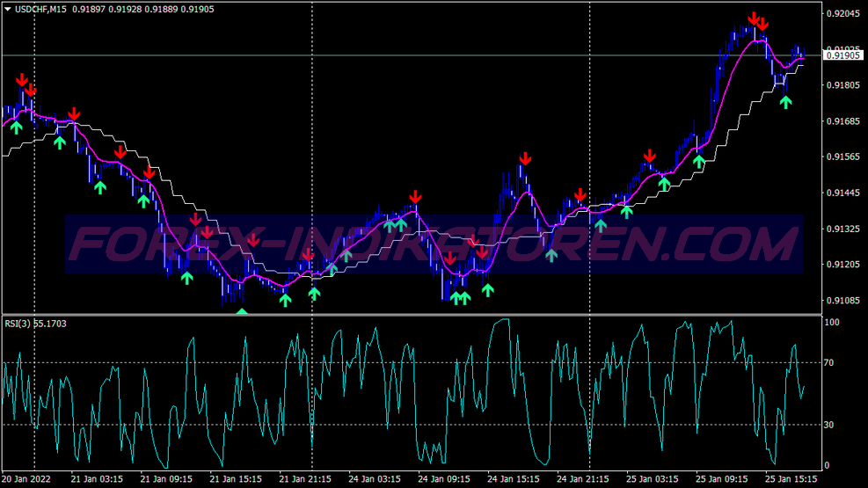Click the RSI level 30 axis label
Image resolution: width=868 pixels, height=488 pixels.
(x=828, y=425)
